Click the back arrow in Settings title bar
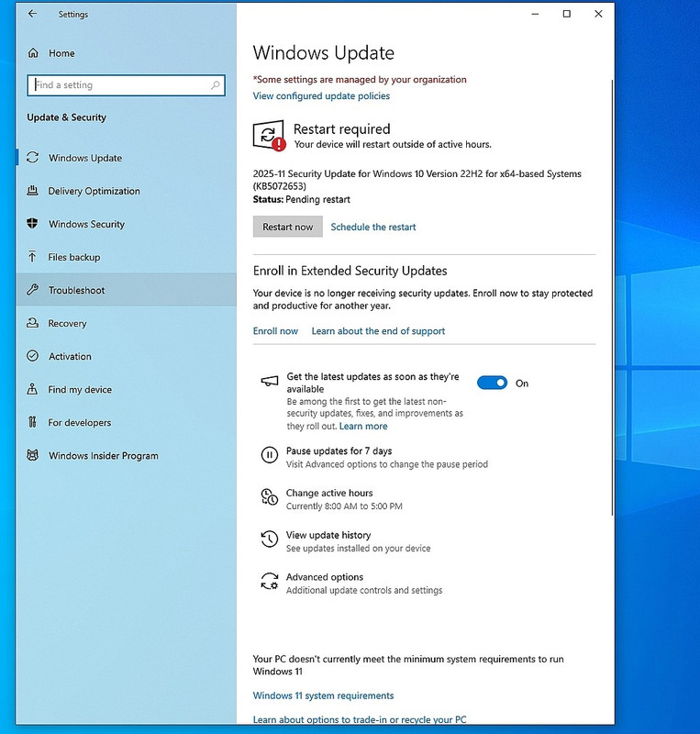 (32, 14)
